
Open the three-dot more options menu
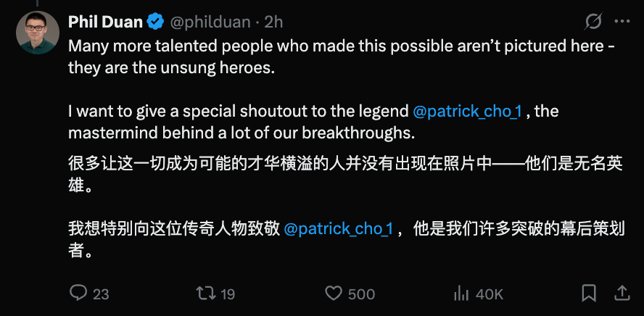622,22
